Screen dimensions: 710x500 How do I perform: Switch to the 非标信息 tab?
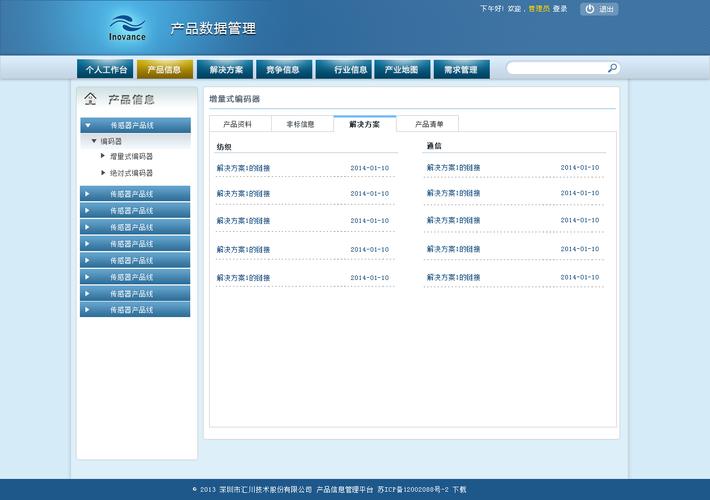300,124
